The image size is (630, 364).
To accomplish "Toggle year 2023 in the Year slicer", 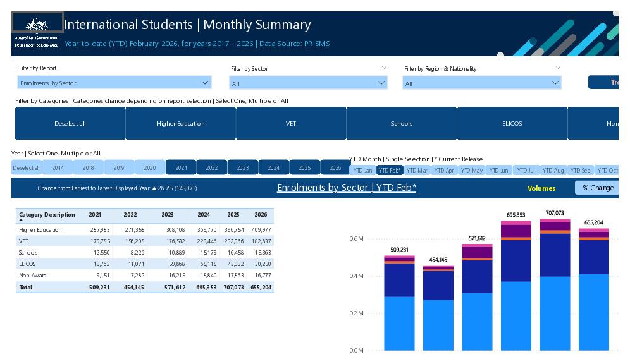I will tap(243, 167).
